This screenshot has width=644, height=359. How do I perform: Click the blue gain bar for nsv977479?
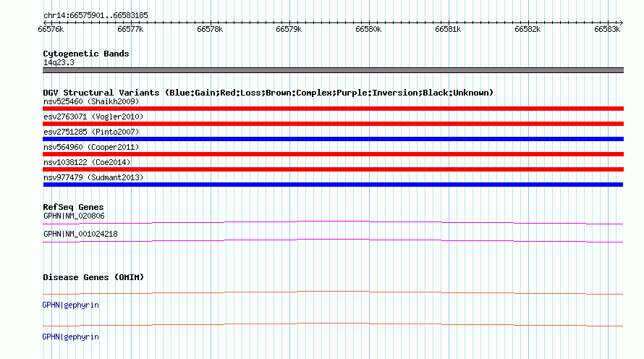[x=333, y=185]
